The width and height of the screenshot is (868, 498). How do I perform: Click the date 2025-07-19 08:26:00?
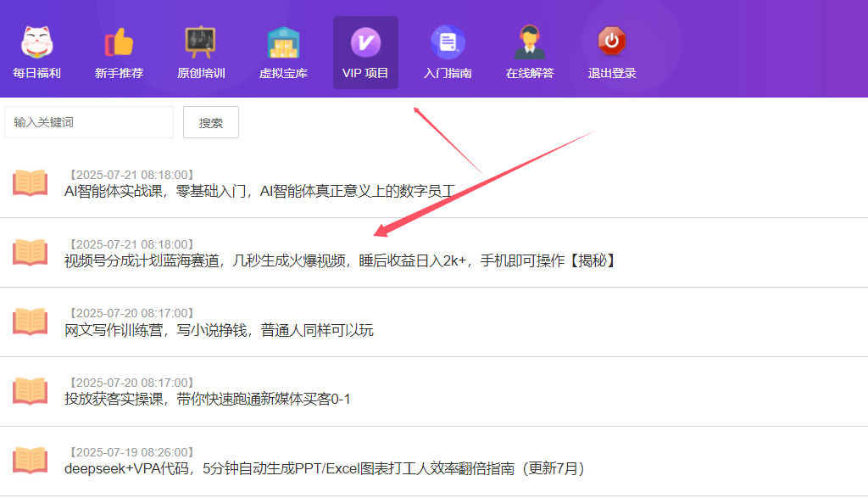[x=131, y=452]
